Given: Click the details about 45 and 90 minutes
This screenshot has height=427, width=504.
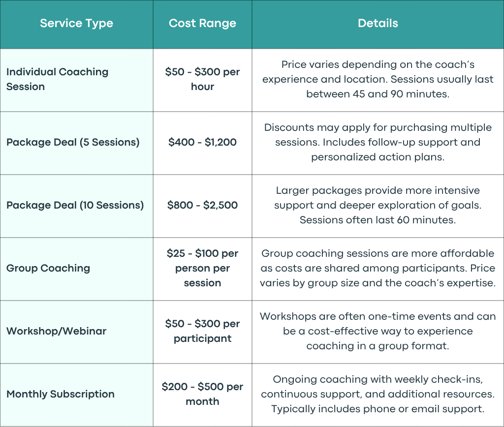Looking at the screenshot, I should [x=378, y=79].
